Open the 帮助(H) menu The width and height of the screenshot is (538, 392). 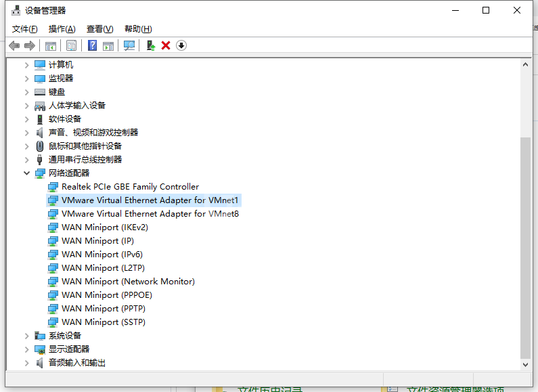[138, 29]
